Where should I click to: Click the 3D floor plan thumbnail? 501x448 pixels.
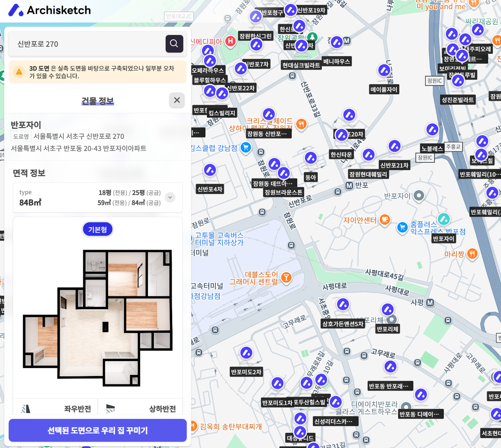[98, 317]
